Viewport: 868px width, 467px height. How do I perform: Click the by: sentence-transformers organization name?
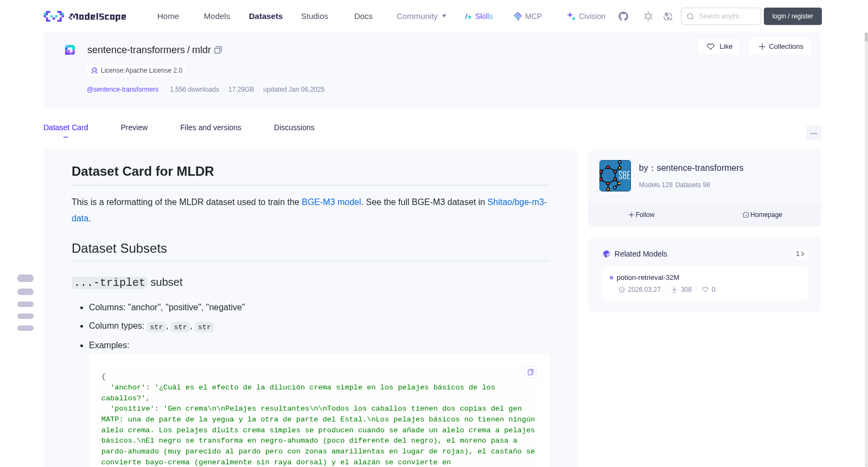(x=700, y=168)
